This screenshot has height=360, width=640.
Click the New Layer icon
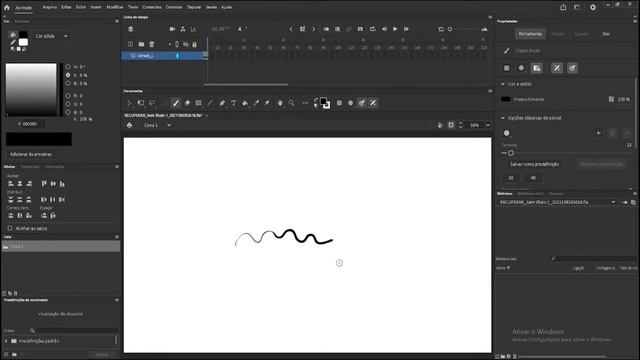click(130, 44)
